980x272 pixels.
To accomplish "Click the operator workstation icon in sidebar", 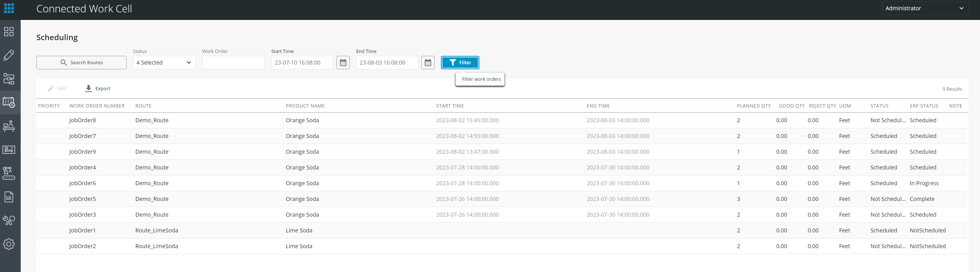I will pos(9,126).
